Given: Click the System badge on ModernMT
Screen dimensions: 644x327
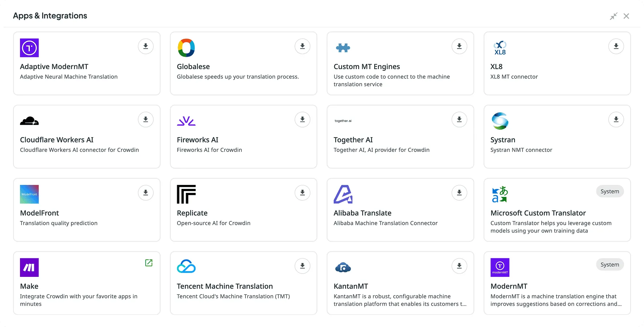Looking at the screenshot, I should point(610,264).
